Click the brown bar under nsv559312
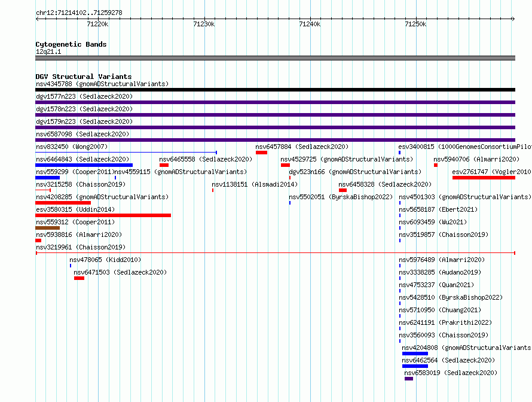532x402 pixels. 47,228
